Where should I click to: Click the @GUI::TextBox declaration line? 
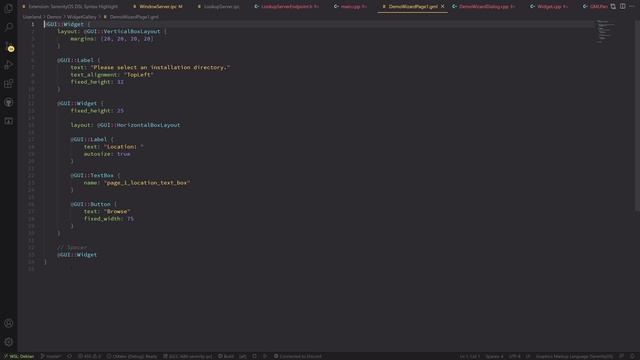click(95, 176)
